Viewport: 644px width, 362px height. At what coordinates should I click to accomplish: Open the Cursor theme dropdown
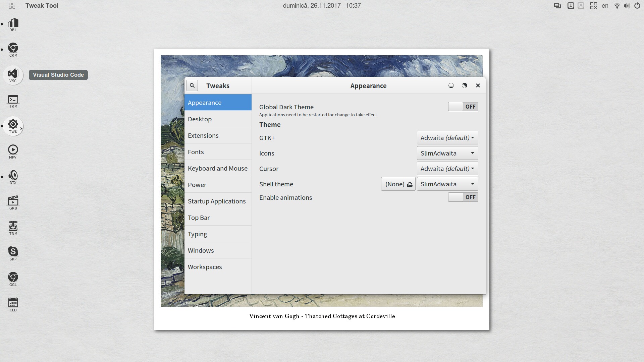click(447, 169)
